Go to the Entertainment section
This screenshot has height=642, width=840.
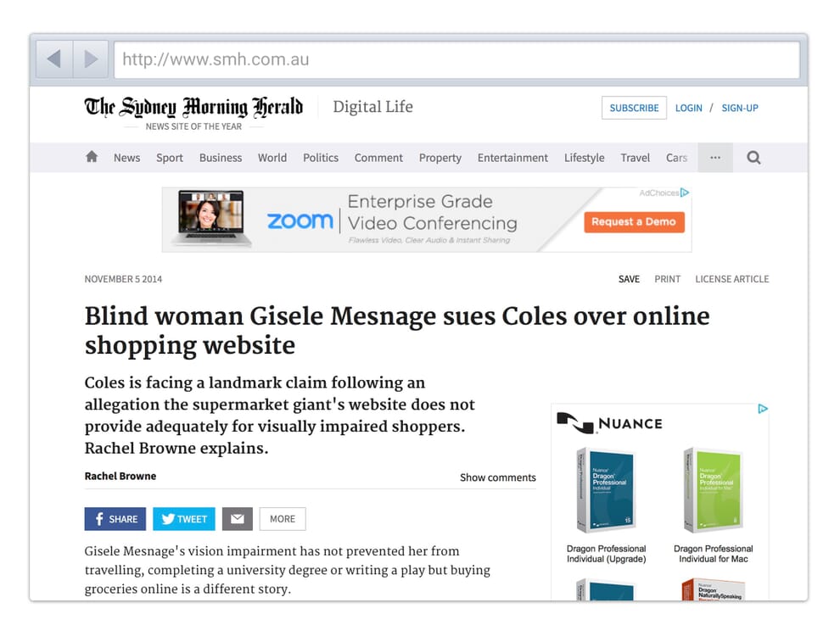click(512, 158)
